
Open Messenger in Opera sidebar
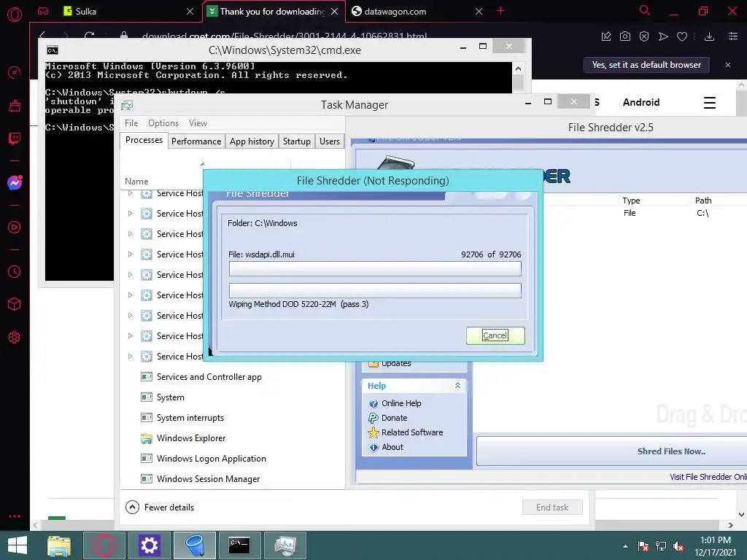[x=15, y=183]
